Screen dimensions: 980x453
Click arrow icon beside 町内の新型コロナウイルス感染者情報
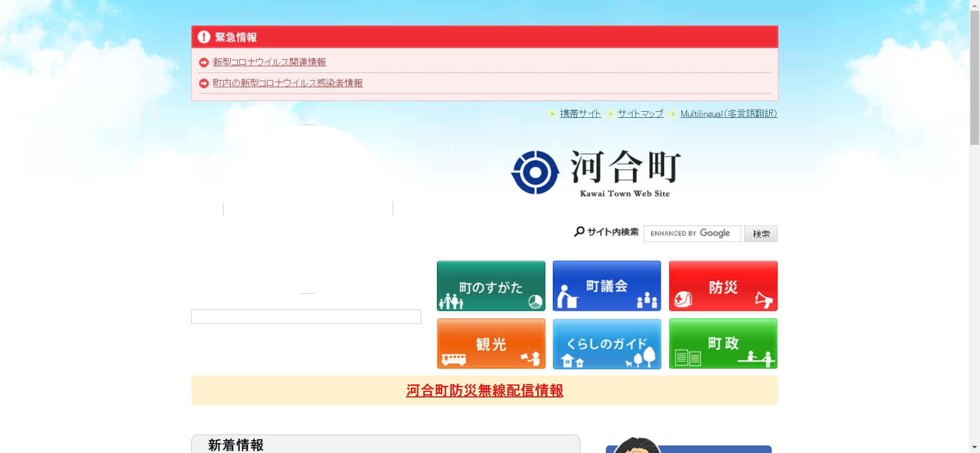[x=204, y=83]
